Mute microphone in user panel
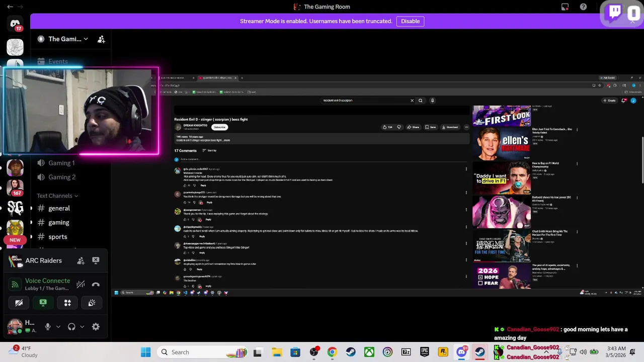This screenshot has width=644, height=362. coord(48,327)
